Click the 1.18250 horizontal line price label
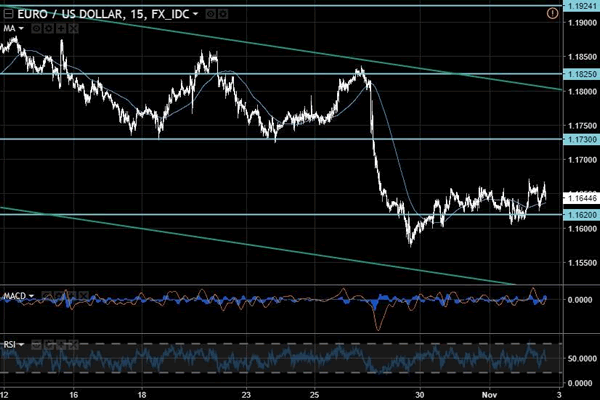Image resolution: width=600 pixels, height=400 pixels. [x=582, y=74]
